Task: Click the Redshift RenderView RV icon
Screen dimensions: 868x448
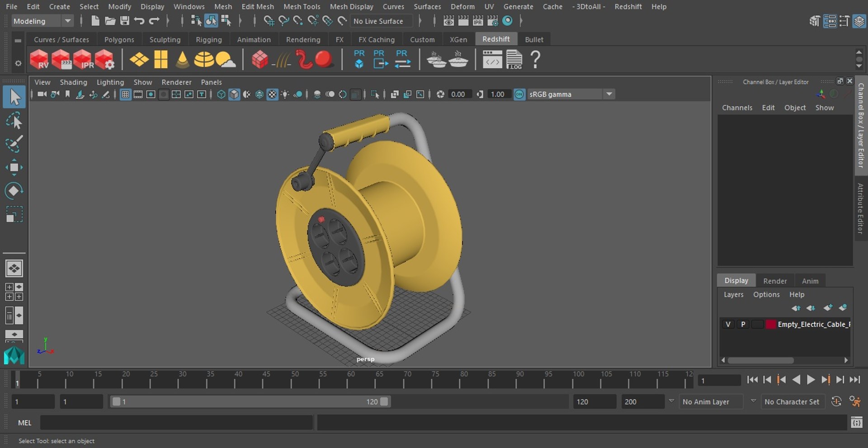Action: [x=39, y=60]
